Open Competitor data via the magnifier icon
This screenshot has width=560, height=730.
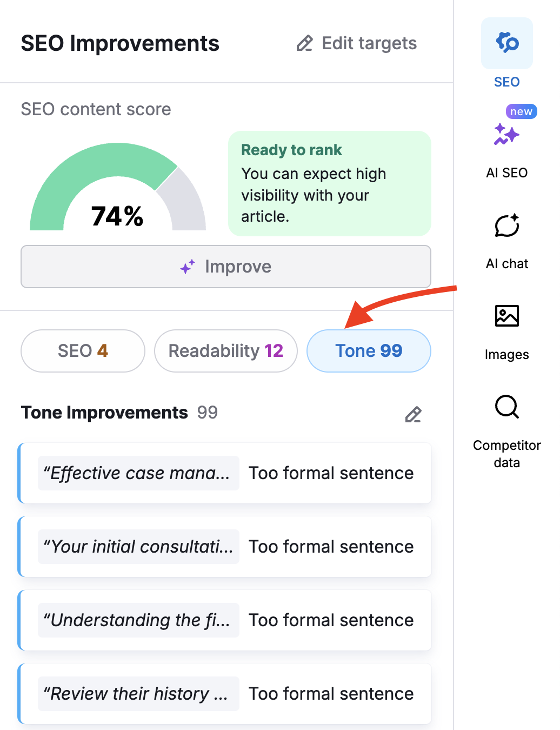tap(506, 407)
